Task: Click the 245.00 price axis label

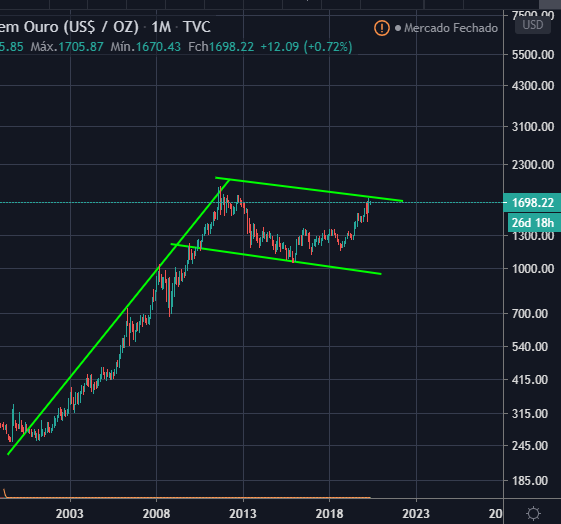Action: point(530,446)
